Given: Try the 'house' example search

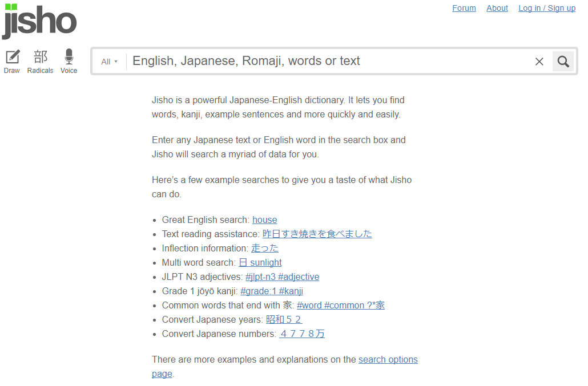Looking at the screenshot, I should click(x=265, y=220).
